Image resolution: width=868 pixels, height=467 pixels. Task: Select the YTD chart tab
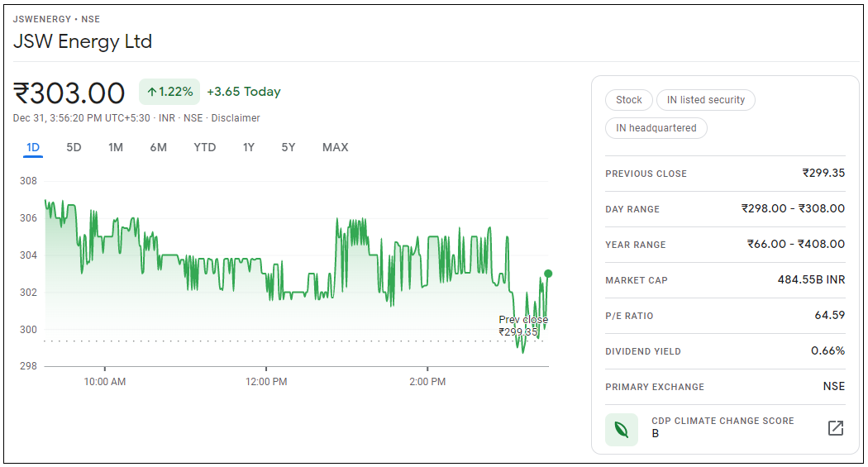(205, 147)
